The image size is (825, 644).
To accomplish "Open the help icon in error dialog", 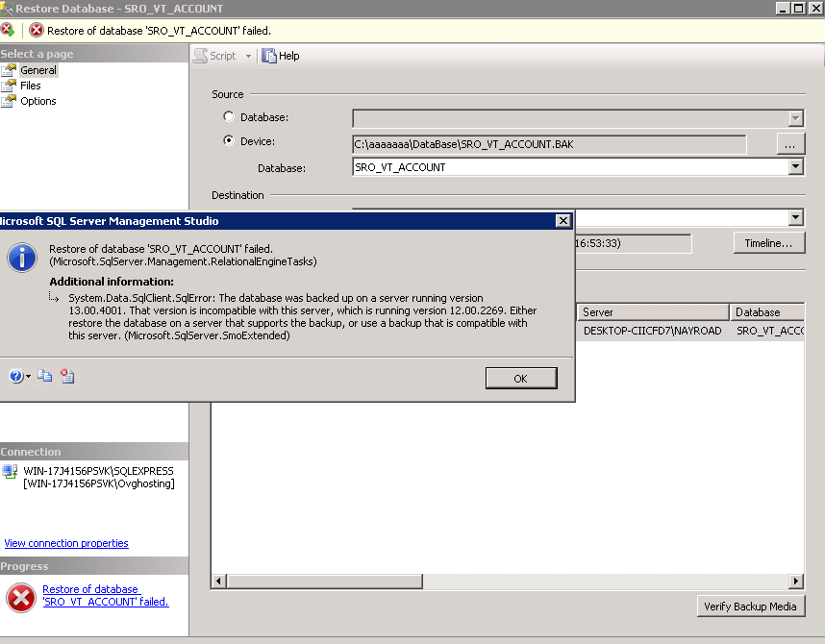I will click(15, 376).
